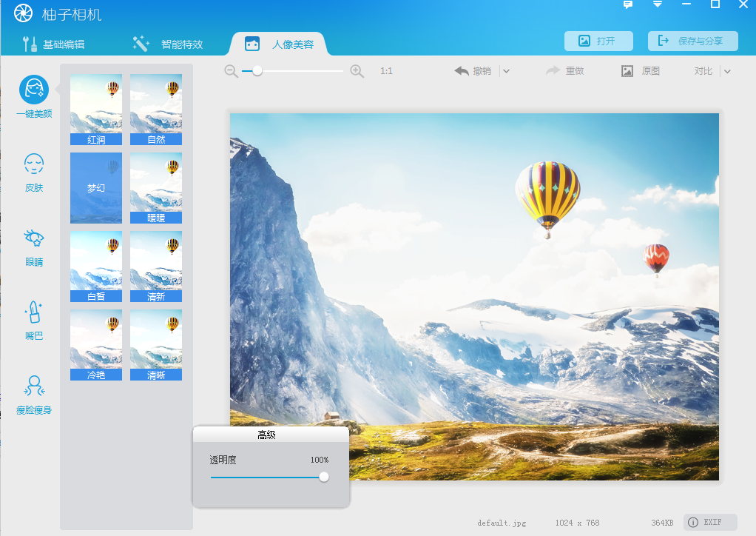Select the 皮肤 skin tool icon
The width and height of the screenshot is (756, 536).
tap(34, 164)
